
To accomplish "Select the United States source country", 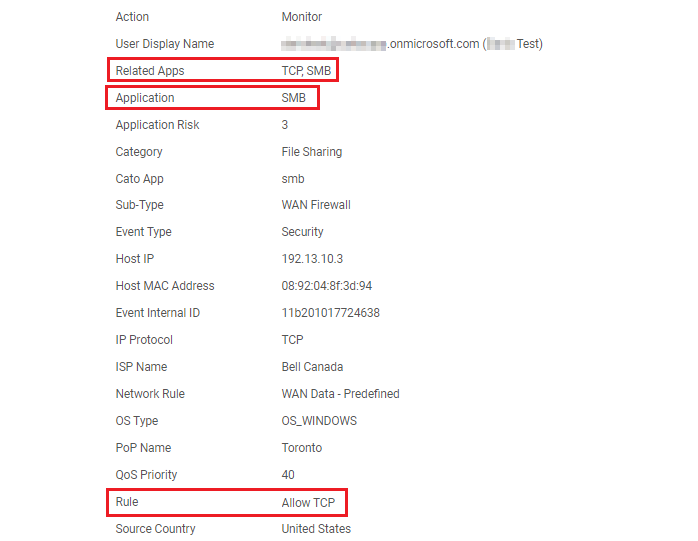I will point(316,529).
